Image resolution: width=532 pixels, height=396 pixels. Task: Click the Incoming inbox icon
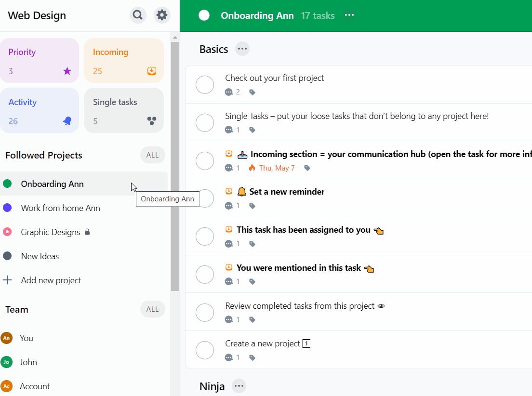click(x=151, y=71)
